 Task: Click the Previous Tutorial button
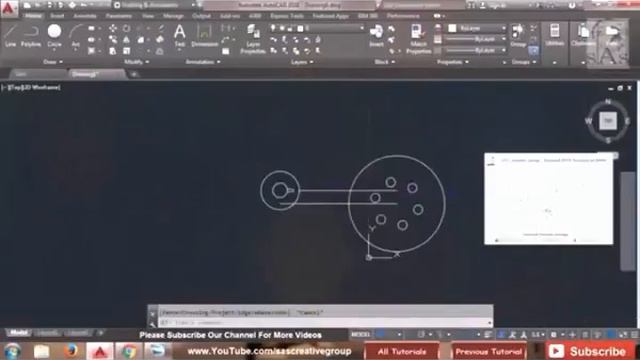click(x=489, y=351)
